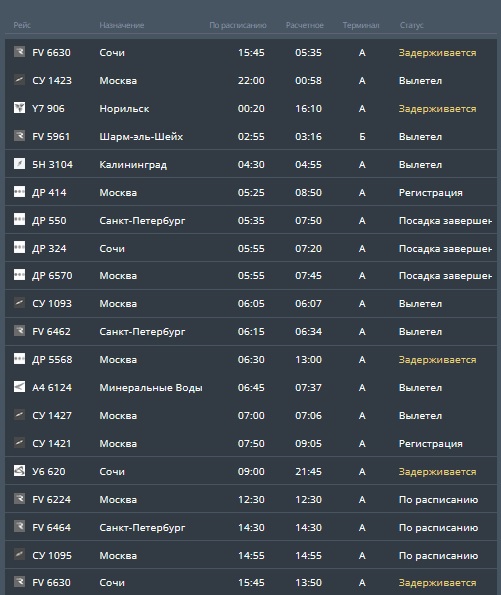The width and height of the screenshot is (501, 595).
Task: Click the airline logo beside СУ 1095
Action: 19,554
